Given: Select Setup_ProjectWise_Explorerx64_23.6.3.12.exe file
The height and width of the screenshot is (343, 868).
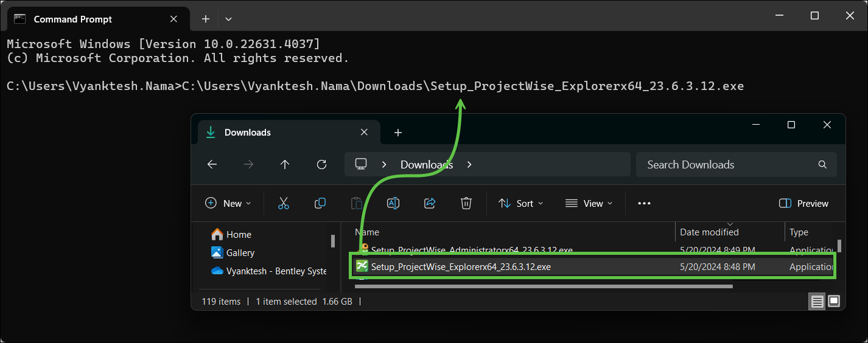Looking at the screenshot, I should click(x=461, y=266).
